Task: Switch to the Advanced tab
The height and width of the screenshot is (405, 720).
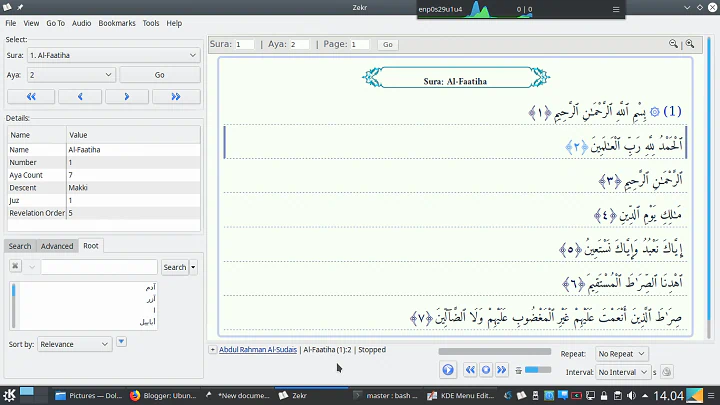Action: pos(57,246)
